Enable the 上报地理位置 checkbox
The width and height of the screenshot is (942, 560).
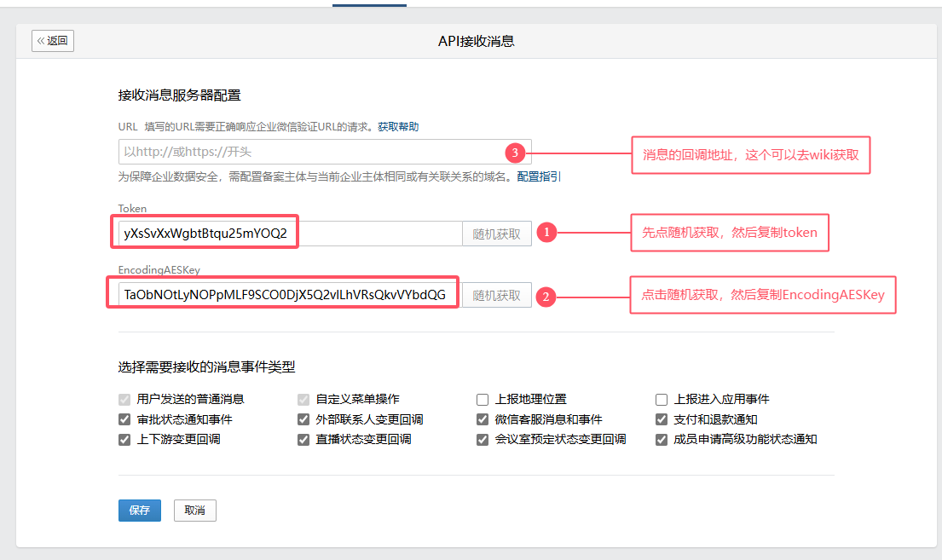pyautogui.click(x=483, y=400)
